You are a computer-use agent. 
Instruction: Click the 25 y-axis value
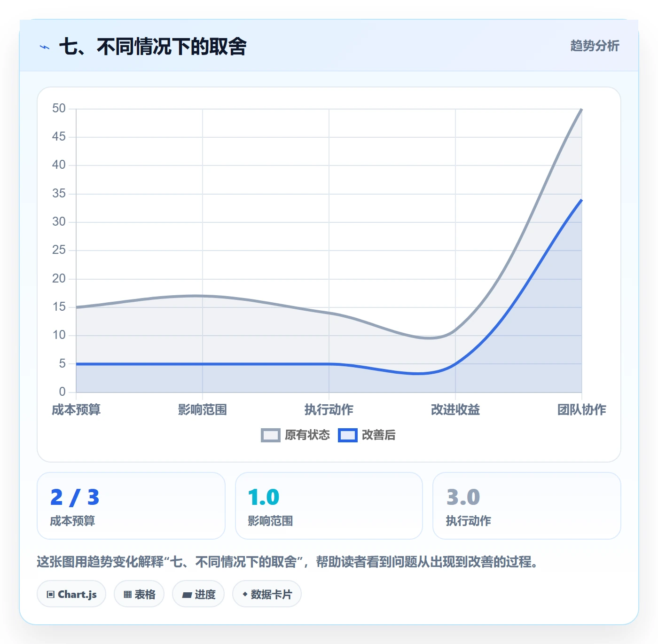click(x=59, y=250)
